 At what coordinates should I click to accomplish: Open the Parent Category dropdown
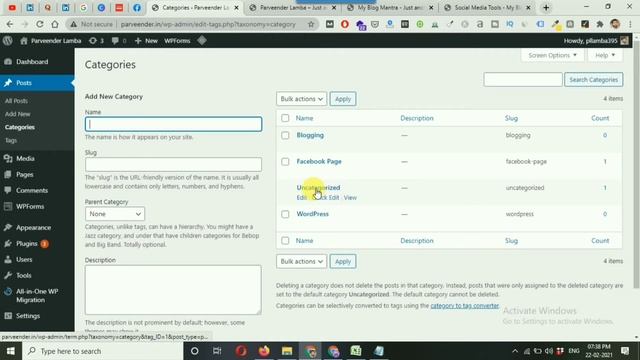(115, 214)
